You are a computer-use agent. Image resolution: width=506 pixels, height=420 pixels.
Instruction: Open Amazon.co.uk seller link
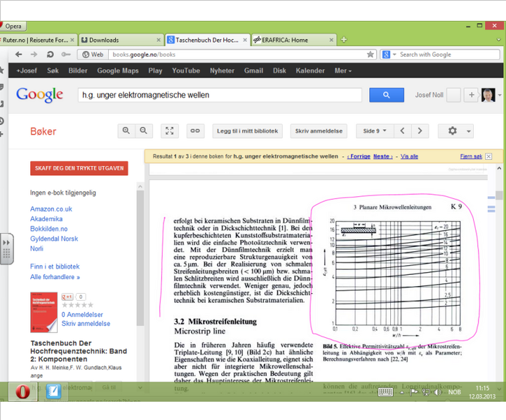point(51,209)
